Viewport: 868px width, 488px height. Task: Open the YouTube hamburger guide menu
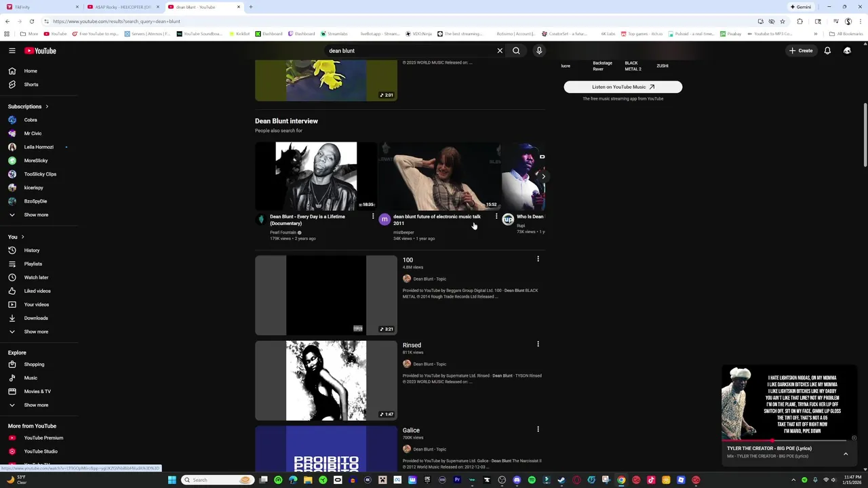click(12, 51)
